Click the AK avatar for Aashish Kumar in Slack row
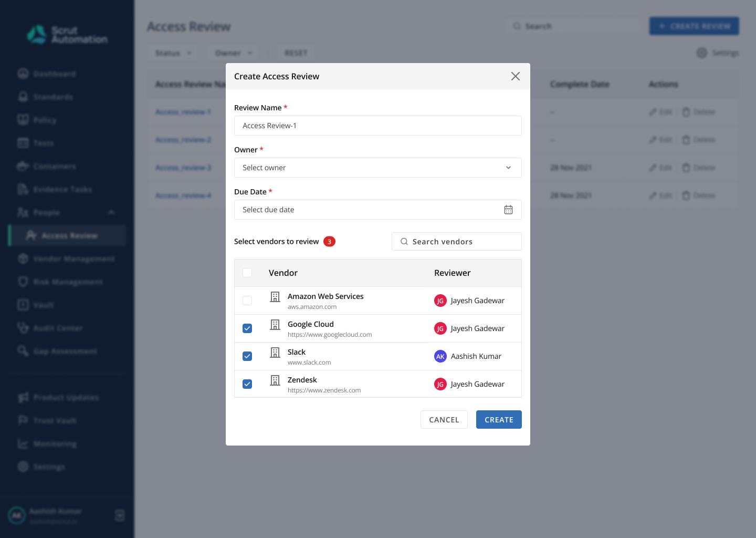The width and height of the screenshot is (756, 538). 440,356
